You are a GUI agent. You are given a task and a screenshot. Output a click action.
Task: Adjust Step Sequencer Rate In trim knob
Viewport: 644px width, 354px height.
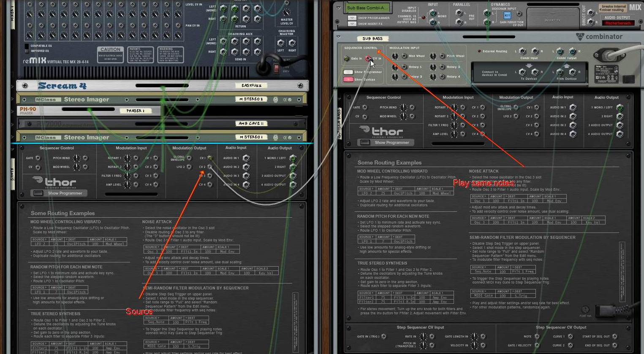coord(423,337)
